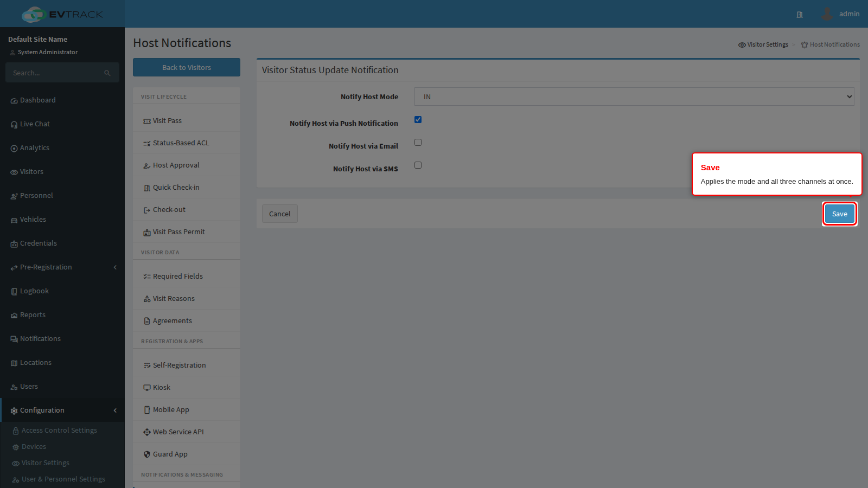Click the Reports icon in sidebar
Screen dimensions: 868x488
(14, 316)
